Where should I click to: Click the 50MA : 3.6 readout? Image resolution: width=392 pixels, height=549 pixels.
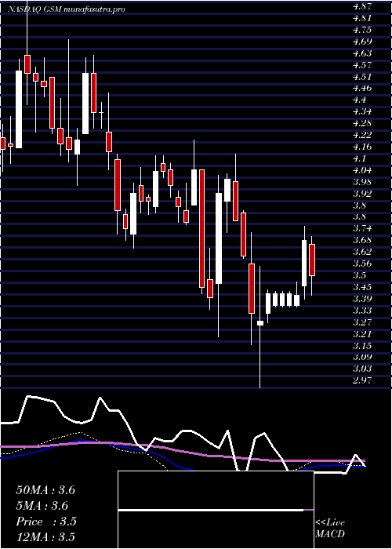pos(45,490)
